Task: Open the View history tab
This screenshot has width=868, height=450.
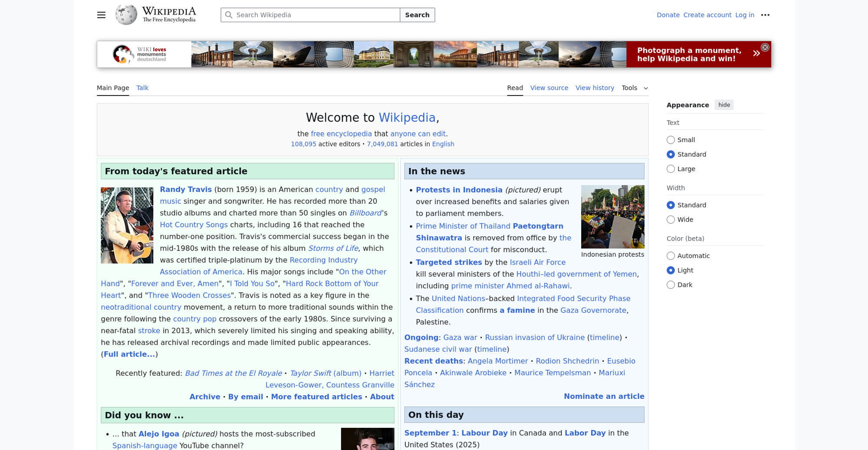Action: [595, 88]
